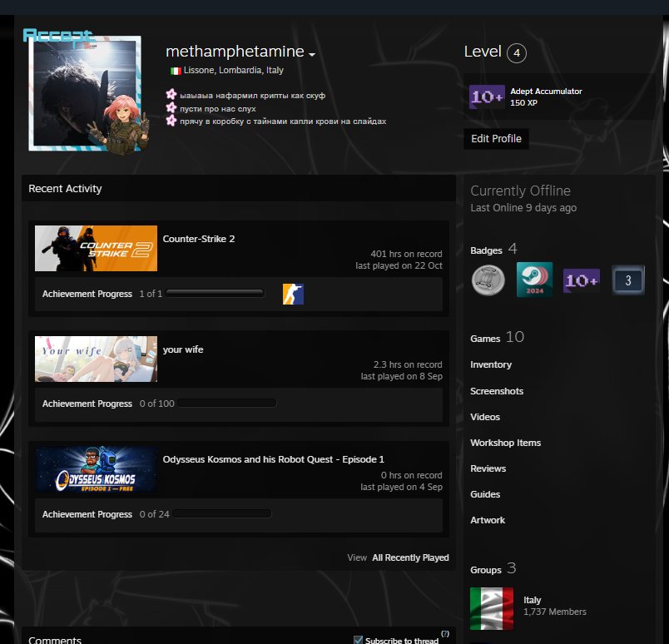Click the Edit Profile button
Image resolution: width=669 pixels, height=644 pixels.
[x=496, y=139]
